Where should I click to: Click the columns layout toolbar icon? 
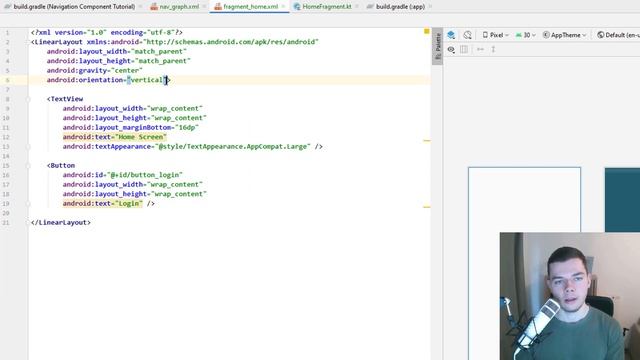coord(464,49)
